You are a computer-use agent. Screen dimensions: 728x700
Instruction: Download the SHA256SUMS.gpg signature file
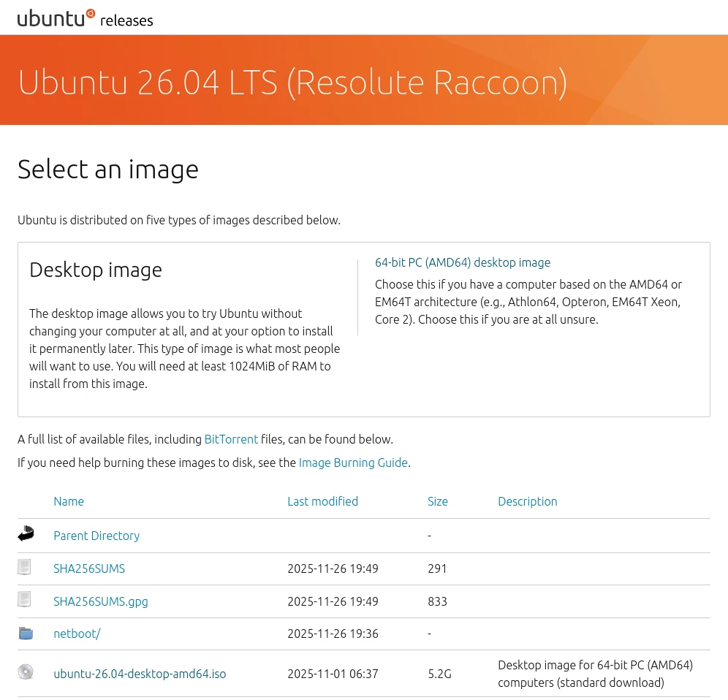pos(101,601)
